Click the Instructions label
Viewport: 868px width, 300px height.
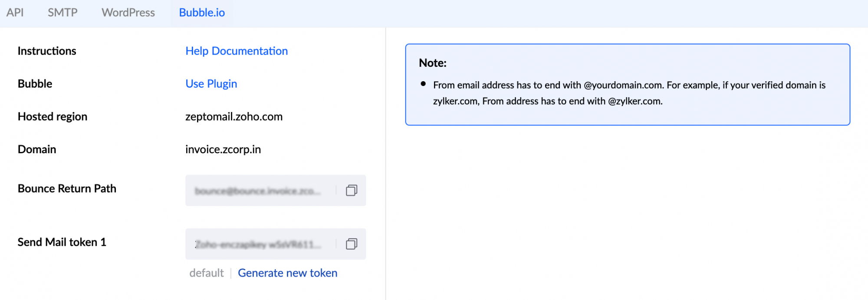[46, 51]
